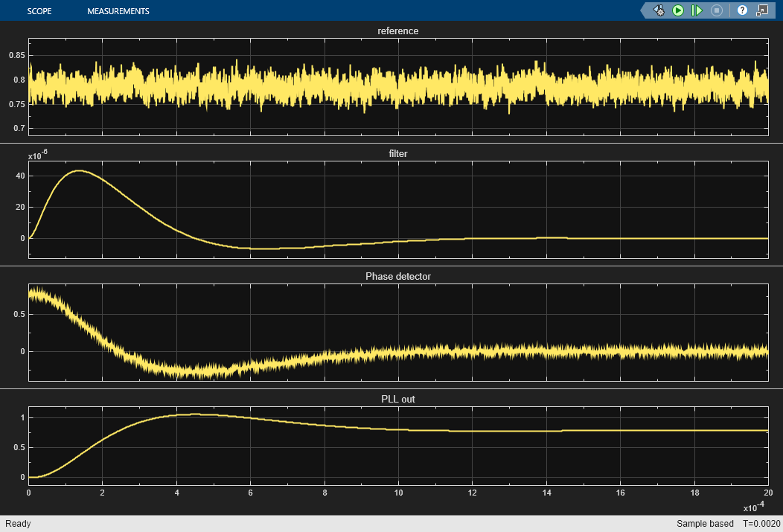783x532 pixels.
Task: Select the green play icon in toolbar
Action: (x=679, y=10)
